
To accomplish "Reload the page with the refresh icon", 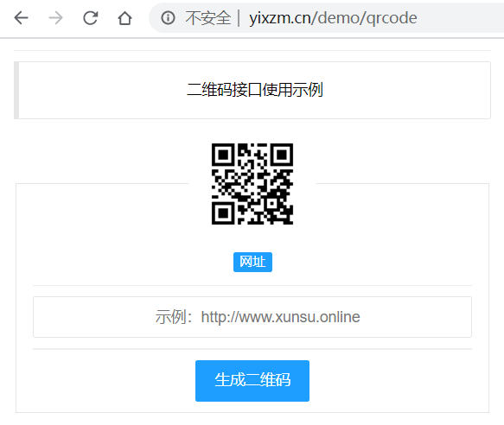I will pos(90,17).
